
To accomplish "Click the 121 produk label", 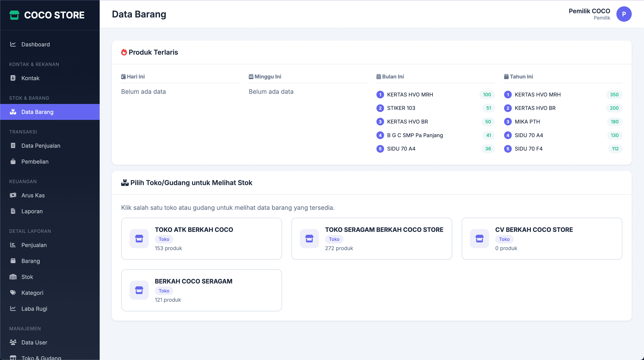I will click(168, 300).
